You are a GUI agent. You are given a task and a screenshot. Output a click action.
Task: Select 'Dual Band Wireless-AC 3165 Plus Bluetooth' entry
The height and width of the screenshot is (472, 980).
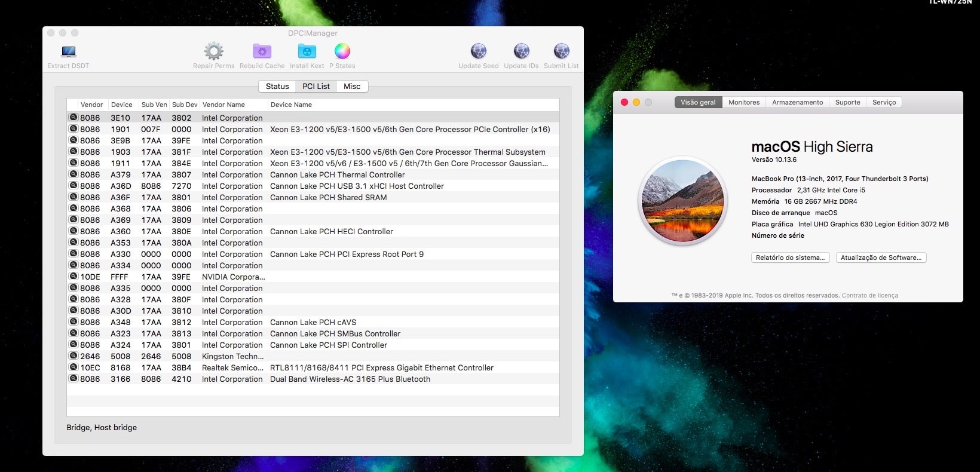(350, 379)
